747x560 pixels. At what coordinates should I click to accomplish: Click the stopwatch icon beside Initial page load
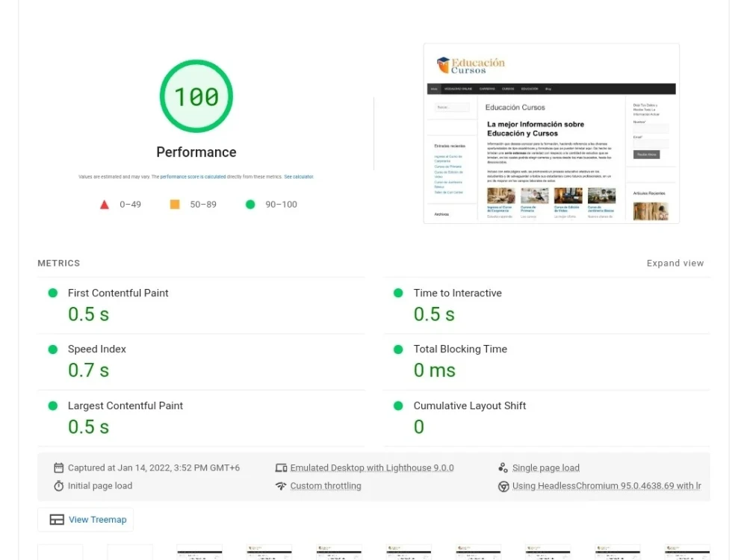(58, 485)
